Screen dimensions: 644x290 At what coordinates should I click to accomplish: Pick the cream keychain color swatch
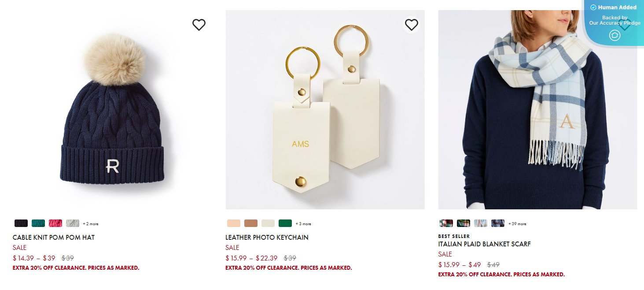coord(268,223)
